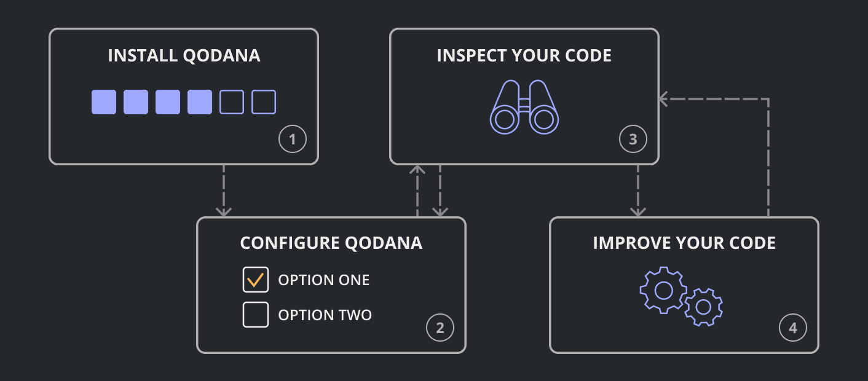
Task: Click the binoculars icon
Action: pos(524,108)
